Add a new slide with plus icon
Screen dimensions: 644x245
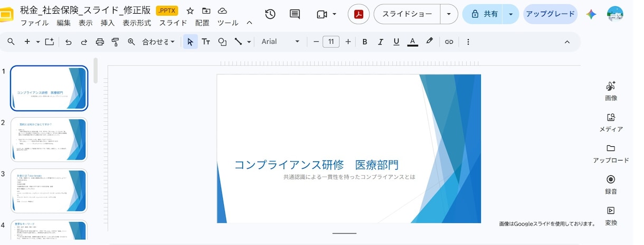[x=27, y=42]
